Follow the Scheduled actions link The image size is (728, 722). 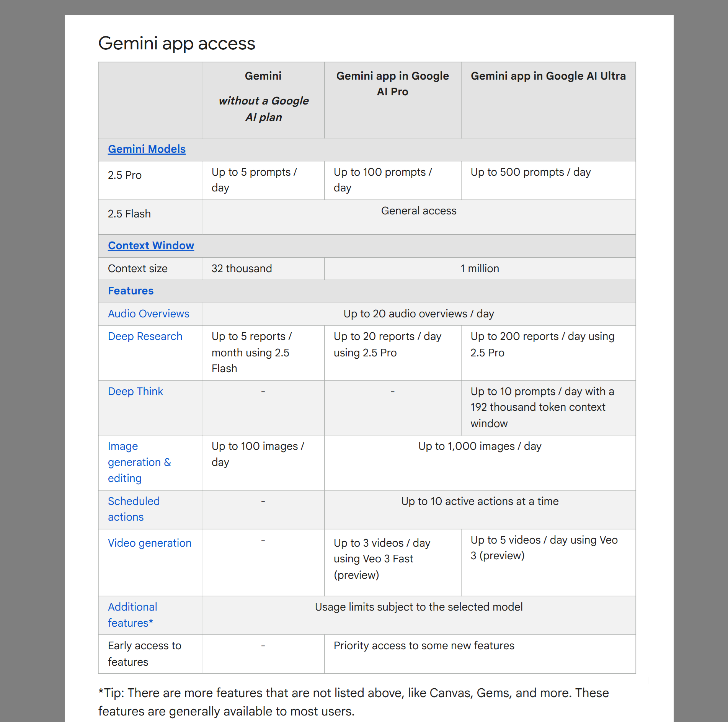pyautogui.click(x=134, y=509)
